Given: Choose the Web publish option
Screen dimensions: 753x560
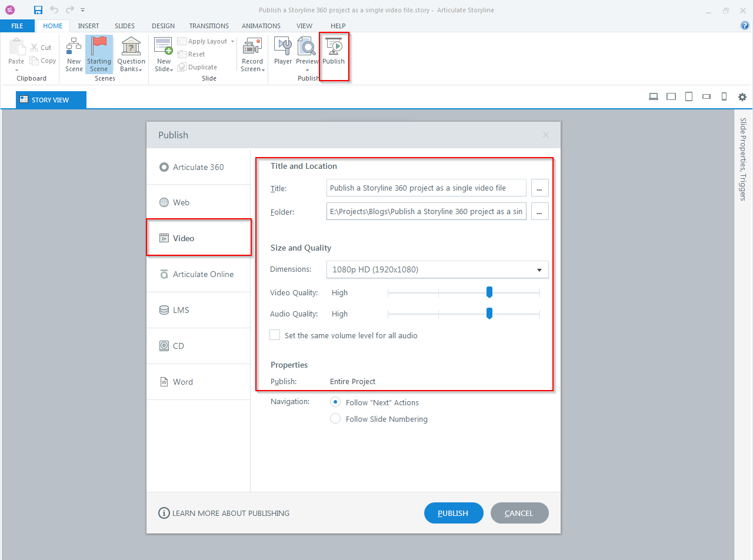Looking at the screenshot, I should 198,202.
